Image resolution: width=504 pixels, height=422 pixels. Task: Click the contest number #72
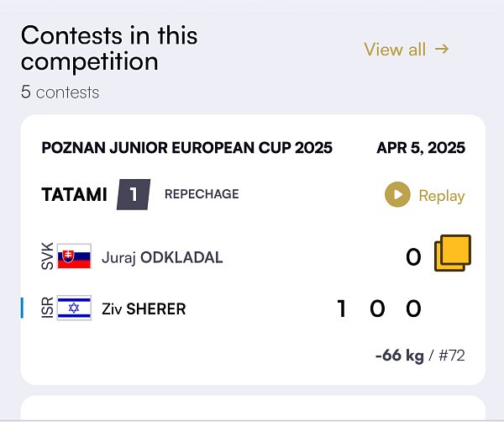click(452, 356)
